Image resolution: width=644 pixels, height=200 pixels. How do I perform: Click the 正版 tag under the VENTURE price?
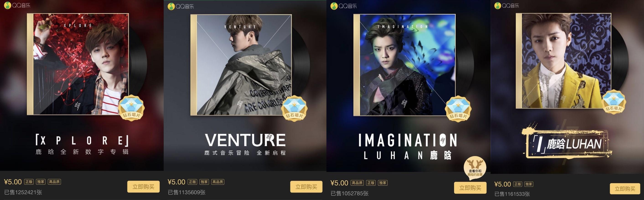coord(192,182)
